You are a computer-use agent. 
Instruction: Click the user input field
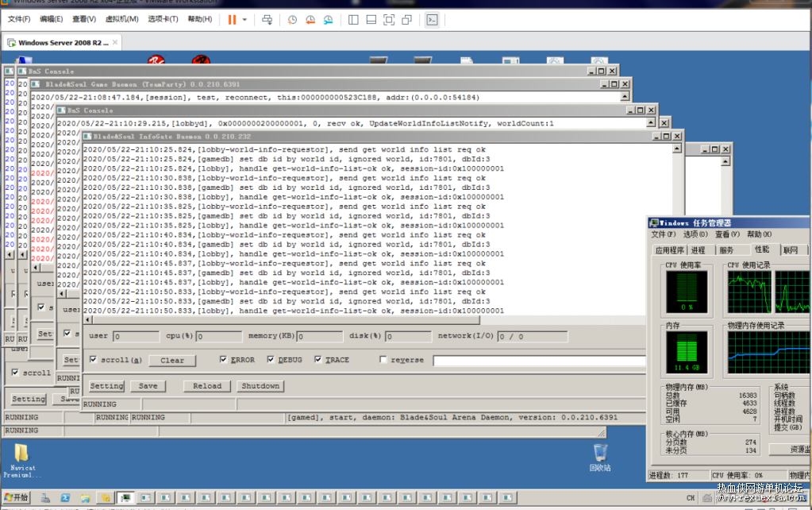[x=136, y=336]
